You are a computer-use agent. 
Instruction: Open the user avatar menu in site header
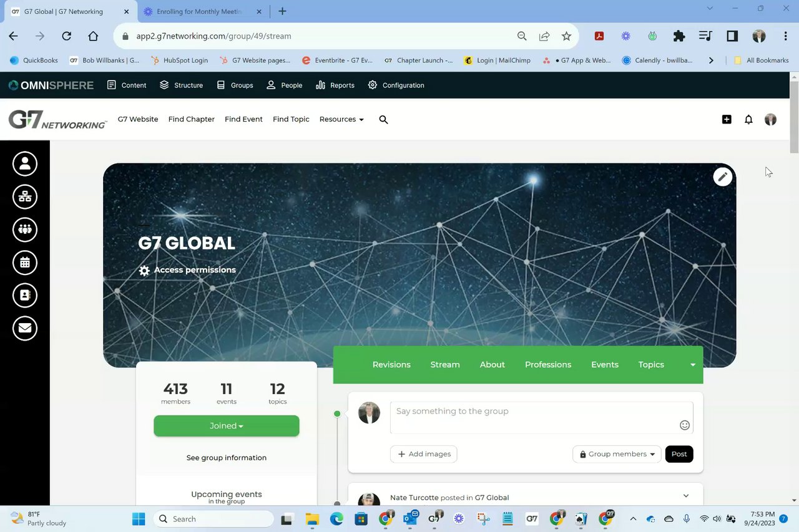770,119
